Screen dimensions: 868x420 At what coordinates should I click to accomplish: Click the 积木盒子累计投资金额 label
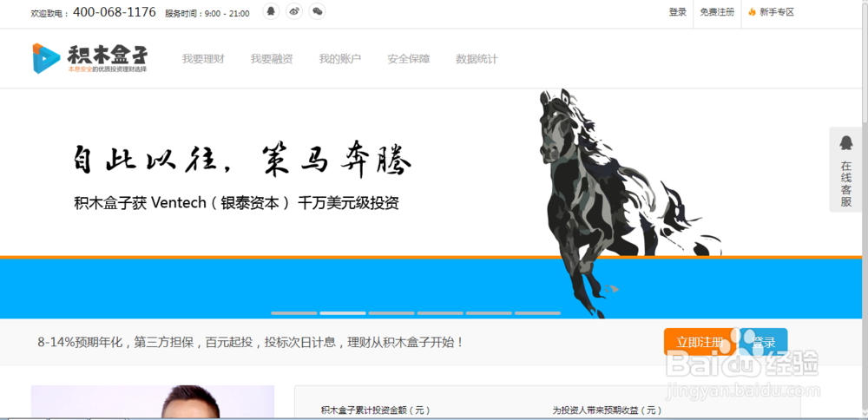(375, 410)
